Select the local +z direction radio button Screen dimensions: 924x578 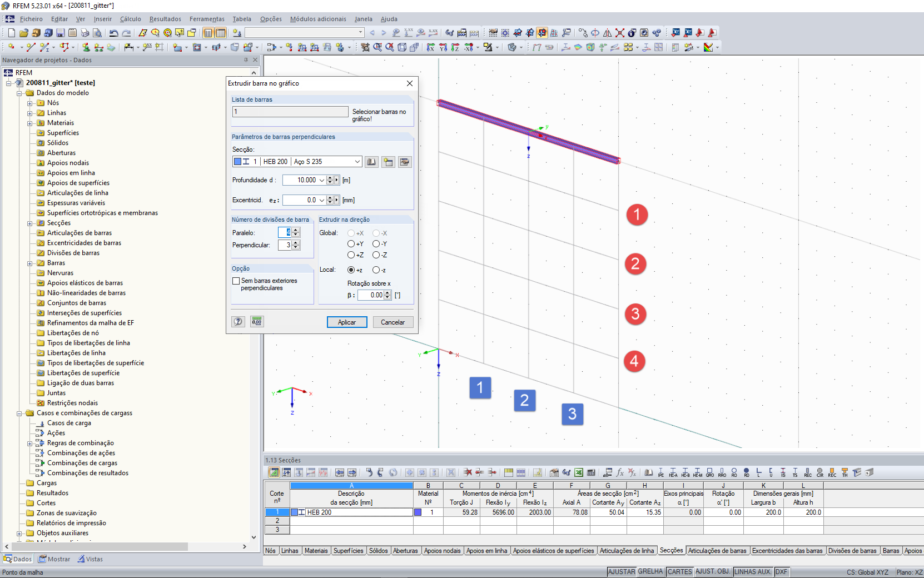pyautogui.click(x=351, y=270)
